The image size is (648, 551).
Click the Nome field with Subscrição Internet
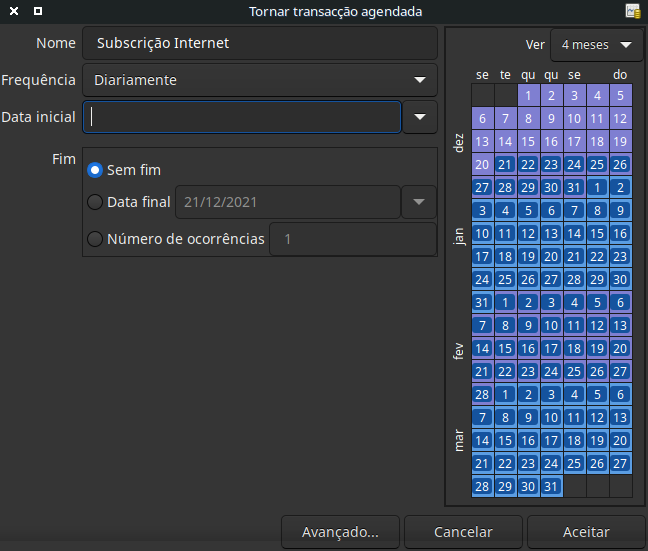click(260, 43)
